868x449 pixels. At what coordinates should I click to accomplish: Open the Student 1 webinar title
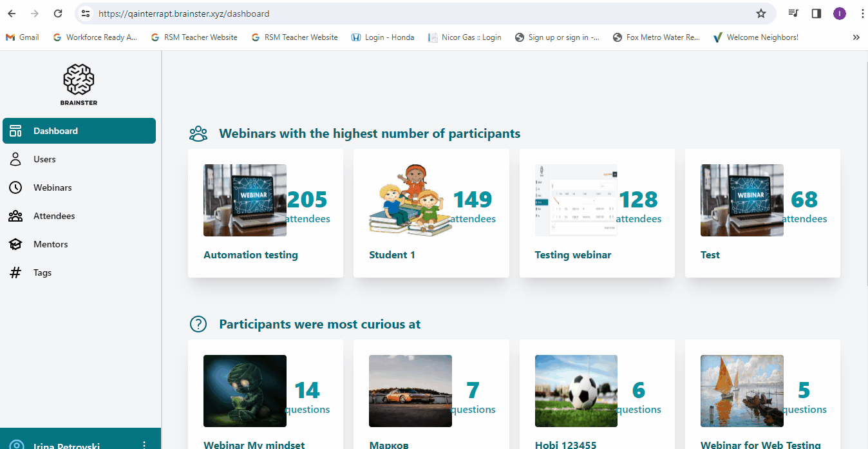[392, 255]
